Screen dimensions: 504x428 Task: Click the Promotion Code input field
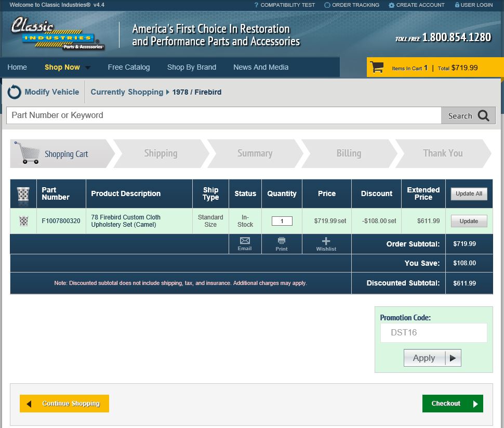point(434,333)
